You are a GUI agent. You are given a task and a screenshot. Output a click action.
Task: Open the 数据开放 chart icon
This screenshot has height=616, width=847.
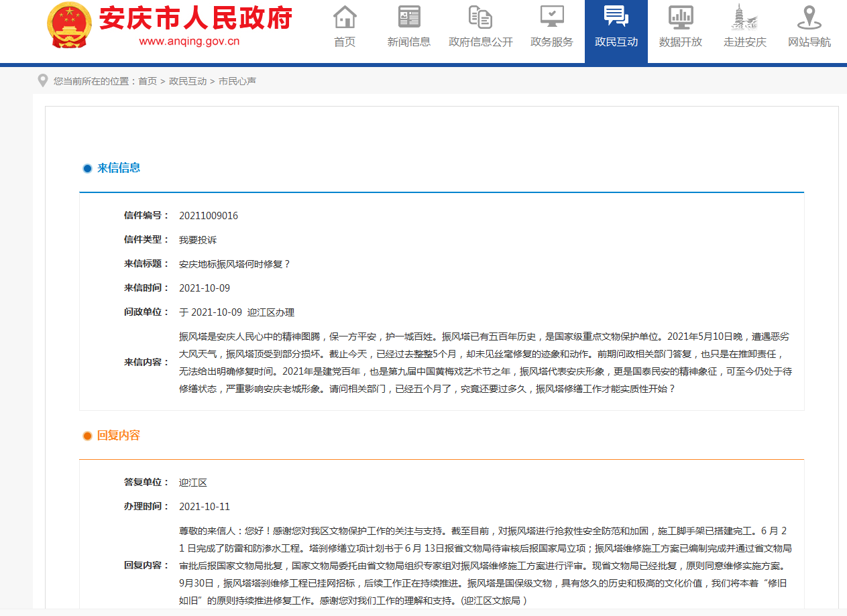[x=681, y=17]
